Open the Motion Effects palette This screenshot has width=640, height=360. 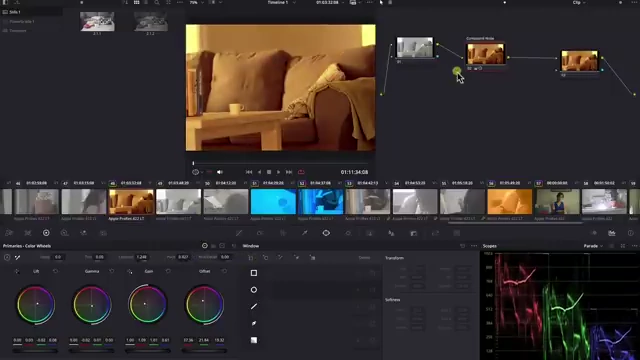pos(103,233)
